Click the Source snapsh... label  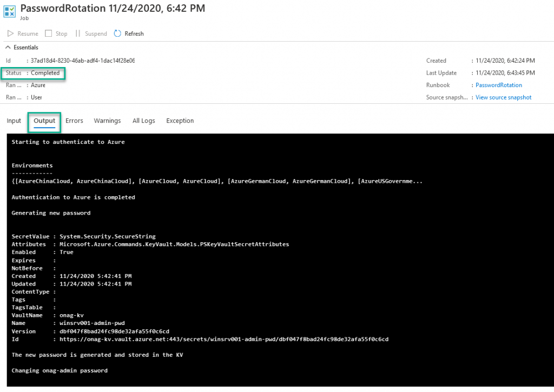coord(446,97)
